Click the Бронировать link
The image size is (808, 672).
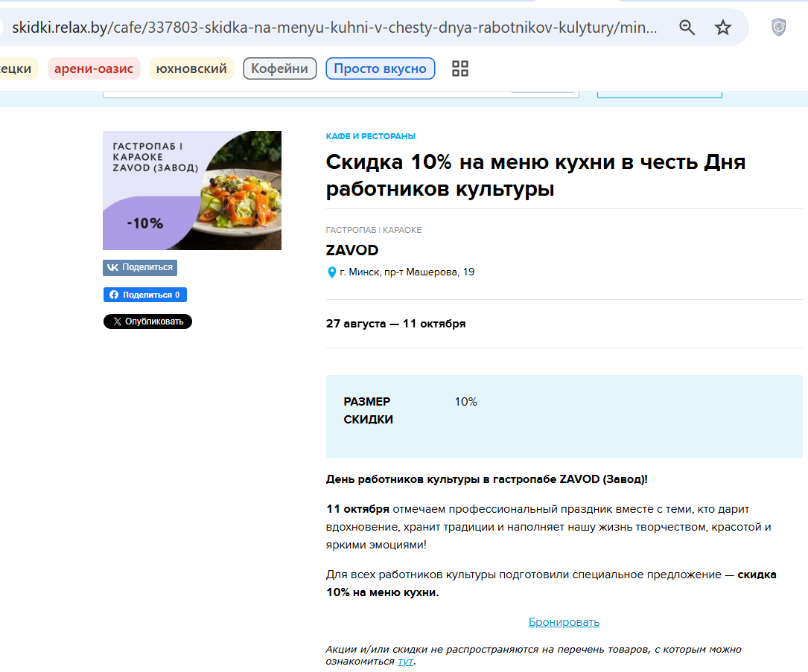[564, 622]
